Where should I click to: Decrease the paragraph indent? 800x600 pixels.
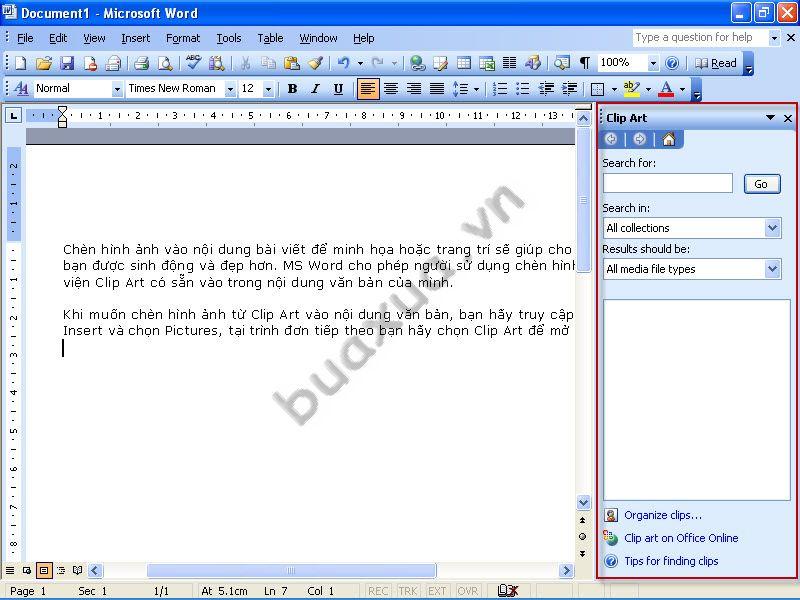tap(546, 89)
